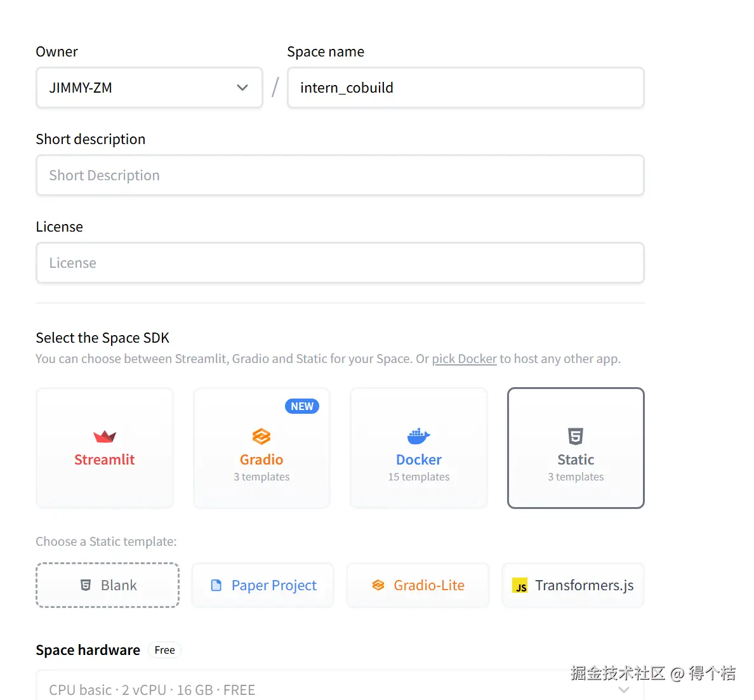Select the Static SDK card
Image resolution: width=754 pixels, height=700 pixels.
576,448
